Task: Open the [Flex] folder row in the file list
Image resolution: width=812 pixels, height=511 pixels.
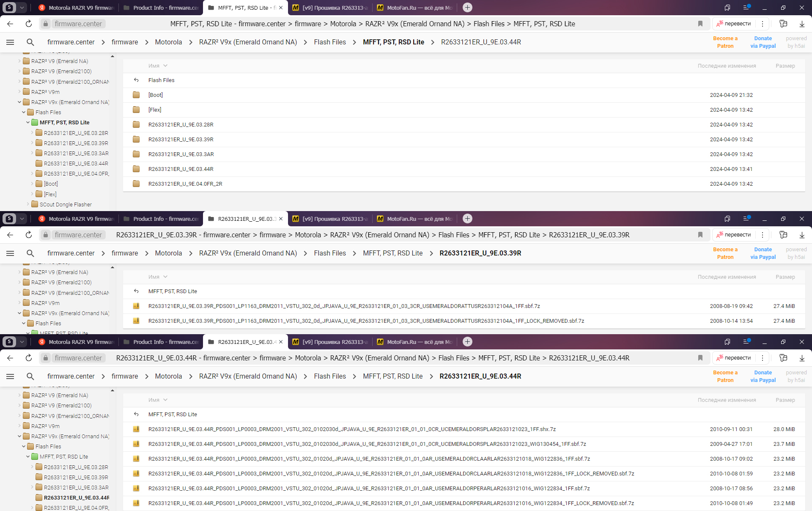Action: point(464,110)
